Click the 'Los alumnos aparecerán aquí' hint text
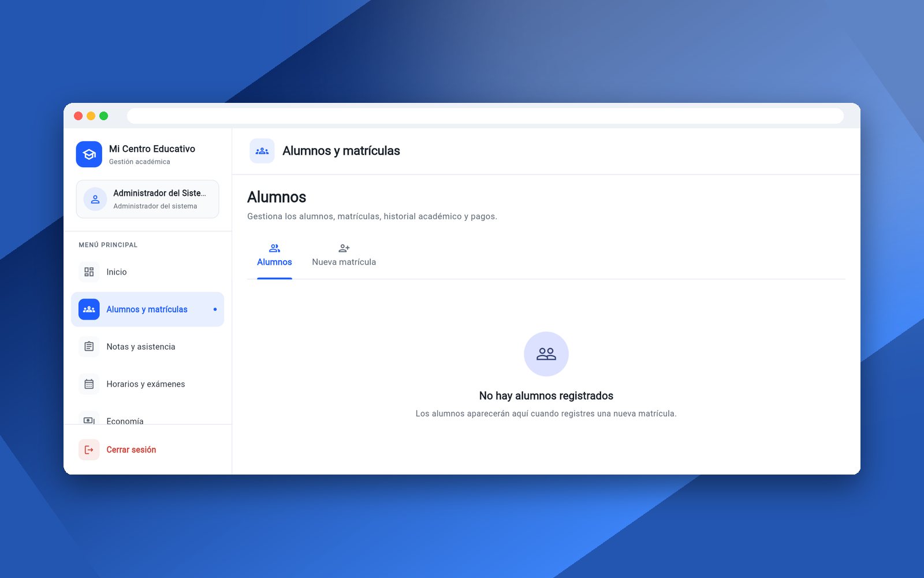 pyautogui.click(x=546, y=414)
